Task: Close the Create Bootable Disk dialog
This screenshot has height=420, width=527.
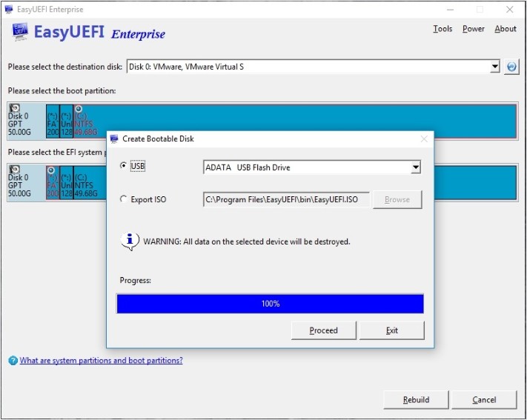Action: (424, 139)
